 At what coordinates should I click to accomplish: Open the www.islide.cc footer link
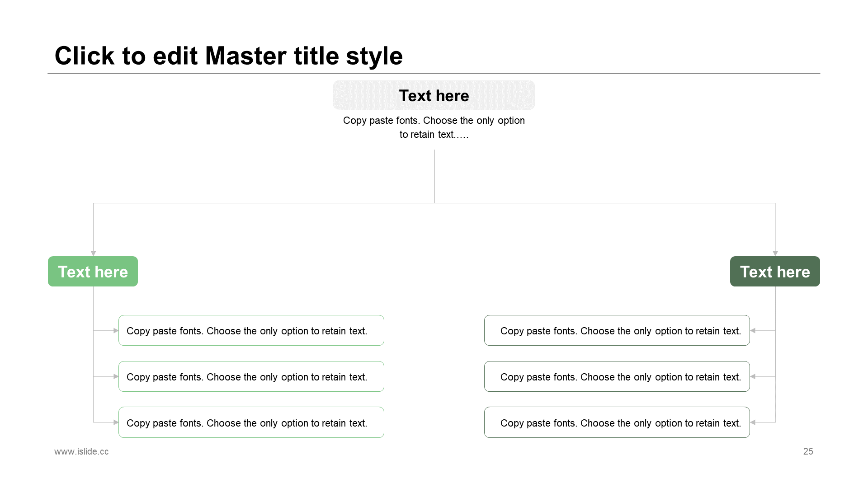[x=81, y=451]
